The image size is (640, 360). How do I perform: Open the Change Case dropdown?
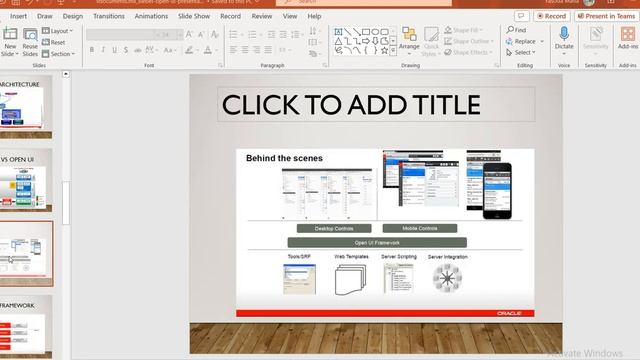pyautogui.click(x=169, y=50)
